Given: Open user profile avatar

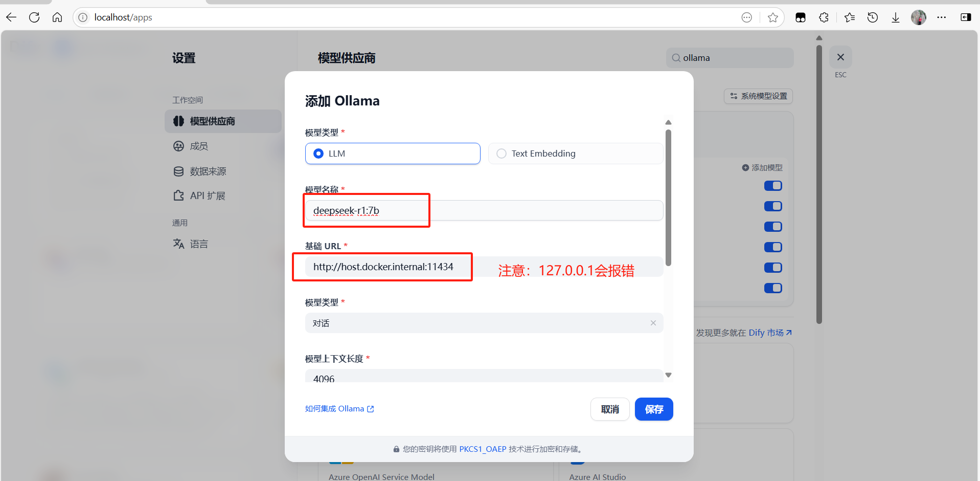Looking at the screenshot, I should (x=919, y=17).
